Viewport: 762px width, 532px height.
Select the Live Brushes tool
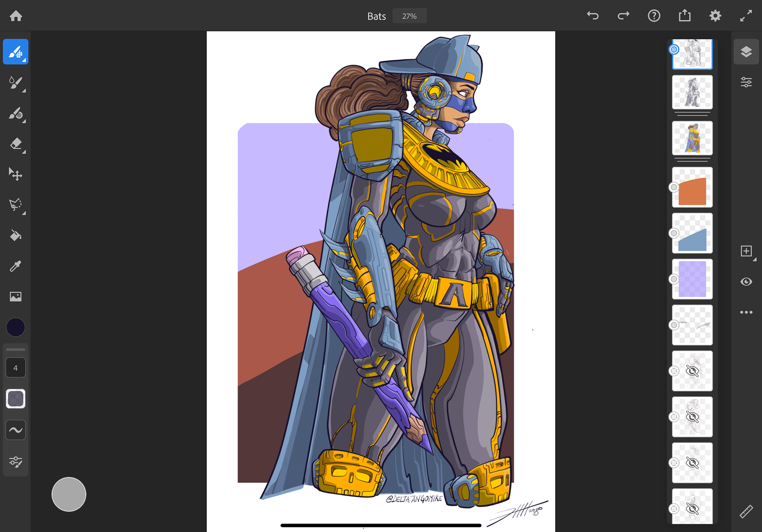16,83
